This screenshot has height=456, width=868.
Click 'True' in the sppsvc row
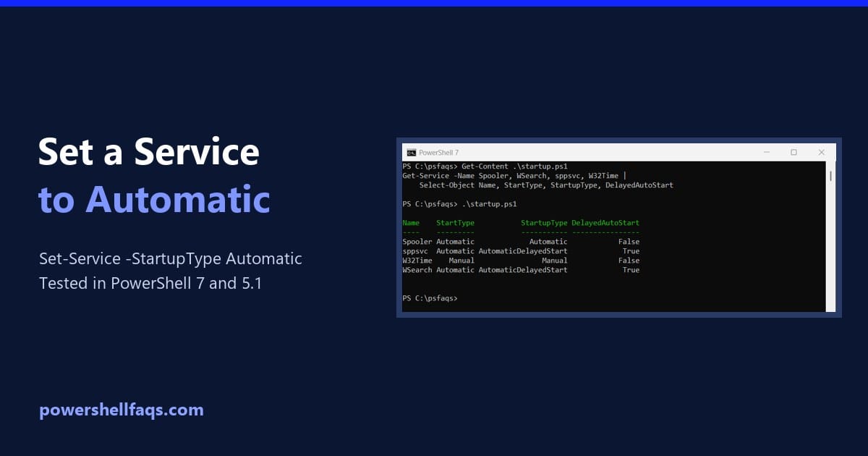coord(631,251)
